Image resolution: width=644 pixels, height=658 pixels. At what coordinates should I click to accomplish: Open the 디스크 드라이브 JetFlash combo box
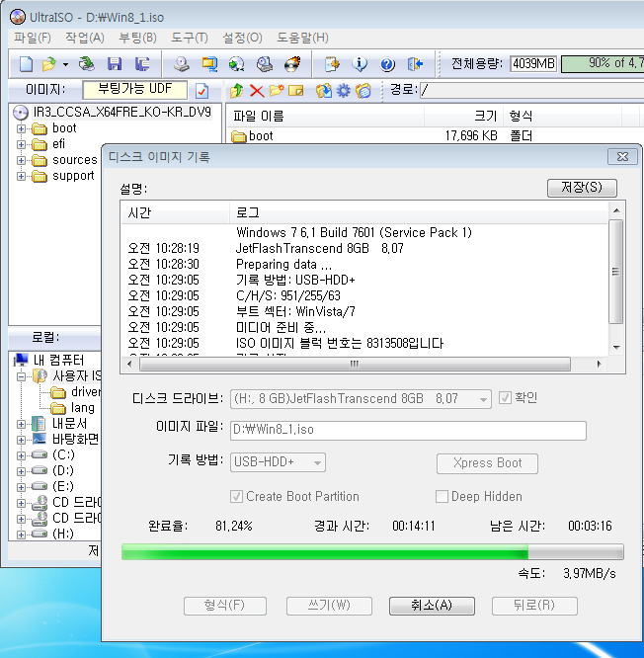point(361,399)
